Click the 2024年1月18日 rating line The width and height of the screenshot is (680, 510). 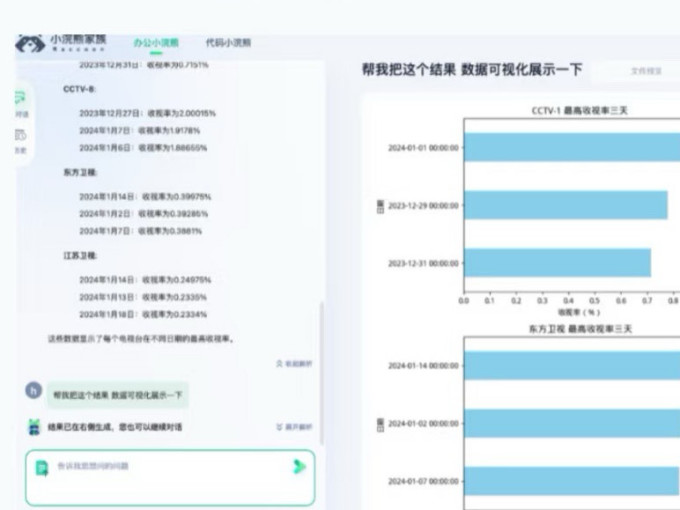tap(143, 314)
